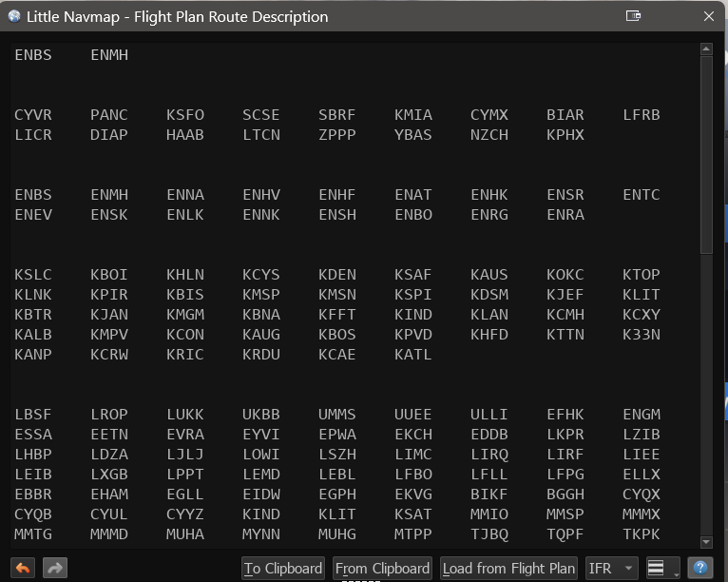The height and width of the screenshot is (582, 728).
Task: Click the KCXY airport code
Action: 642,315
